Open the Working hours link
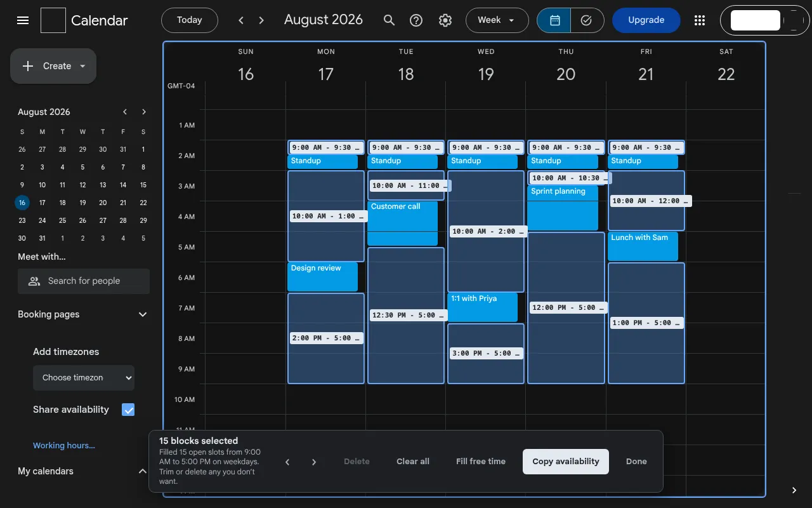 point(64,446)
